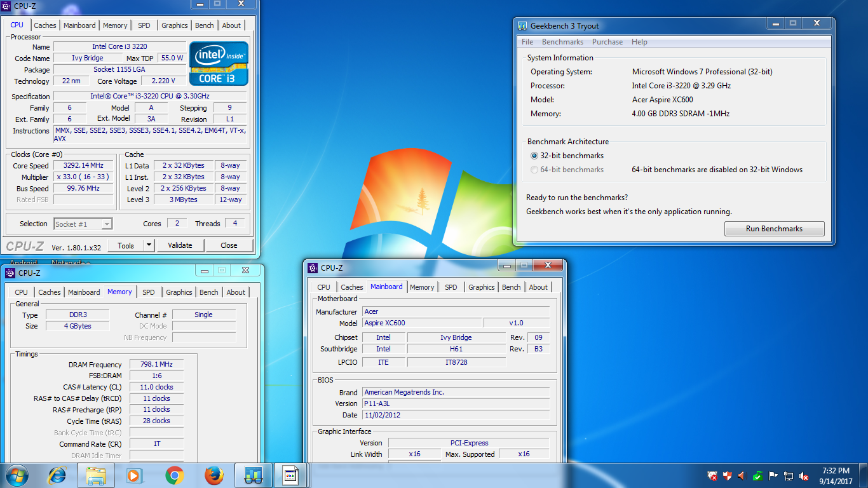The width and height of the screenshot is (868, 488).
Task: Click Multiplier x 33.0 value field
Action: [83, 177]
